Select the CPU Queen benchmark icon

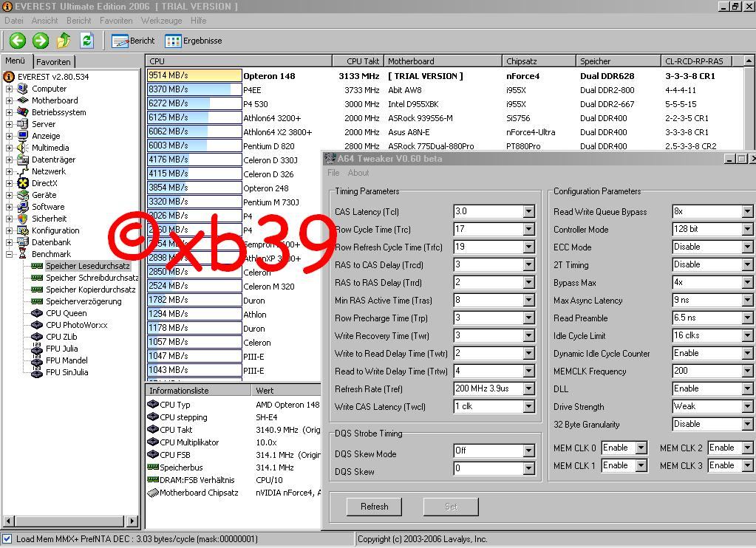[x=37, y=313]
